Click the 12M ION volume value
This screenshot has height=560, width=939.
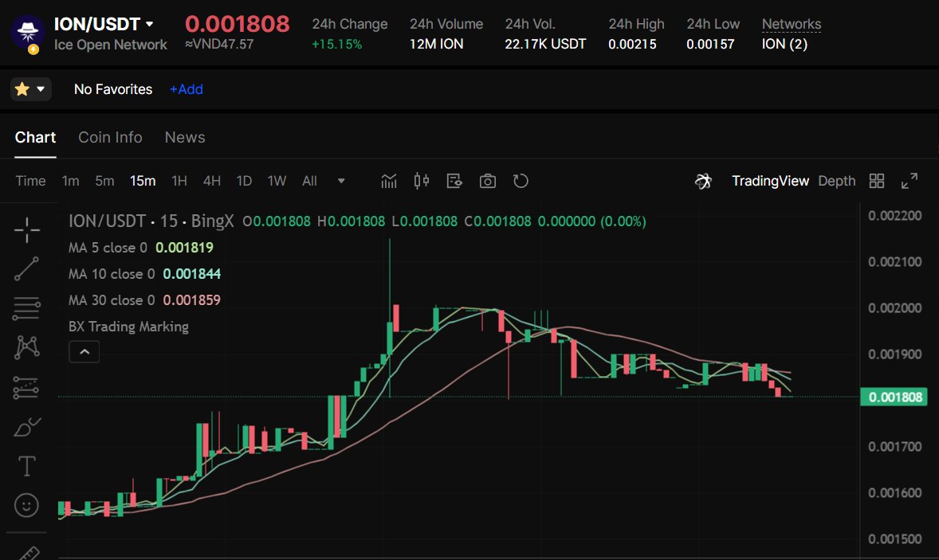(x=437, y=45)
